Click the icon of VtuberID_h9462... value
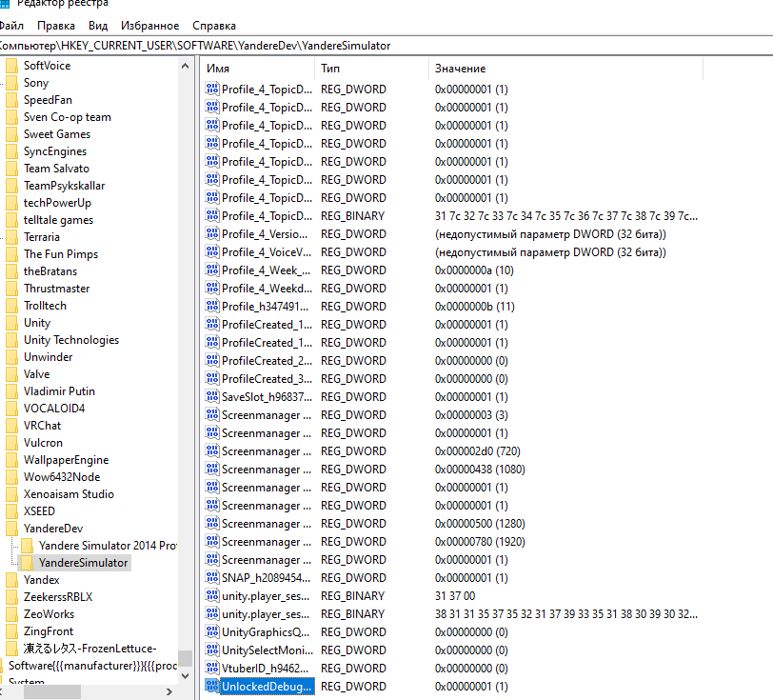773x700 pixels. point(212,669)
